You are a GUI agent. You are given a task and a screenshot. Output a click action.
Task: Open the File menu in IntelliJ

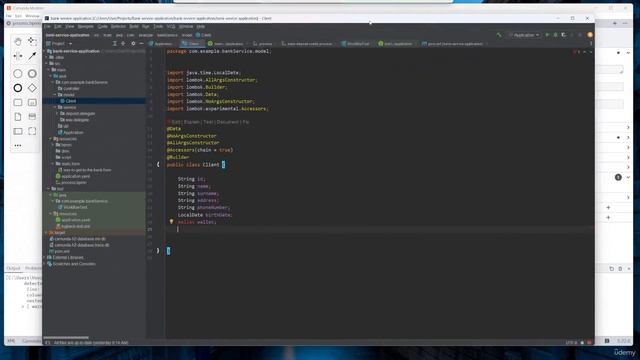(x=47, y=27)
